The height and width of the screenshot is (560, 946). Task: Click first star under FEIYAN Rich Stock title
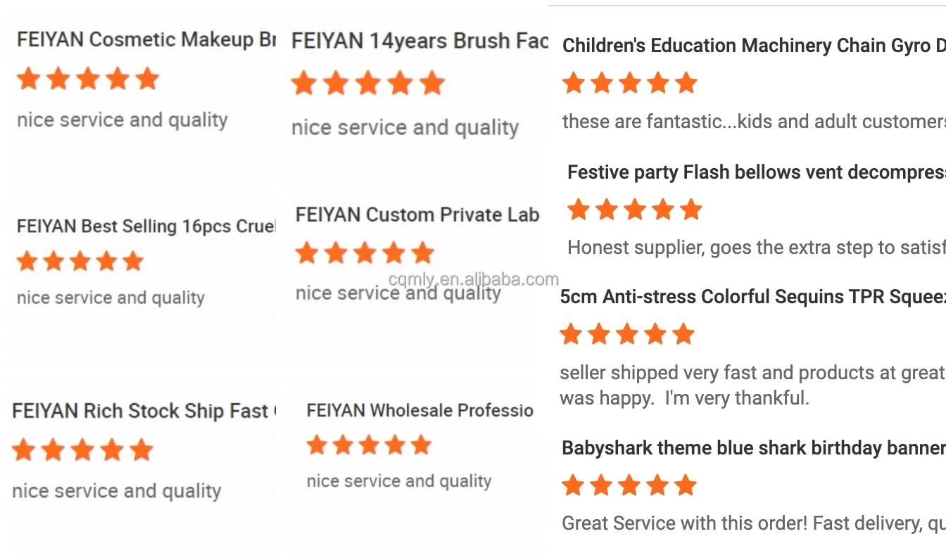[x=23, y=450]
